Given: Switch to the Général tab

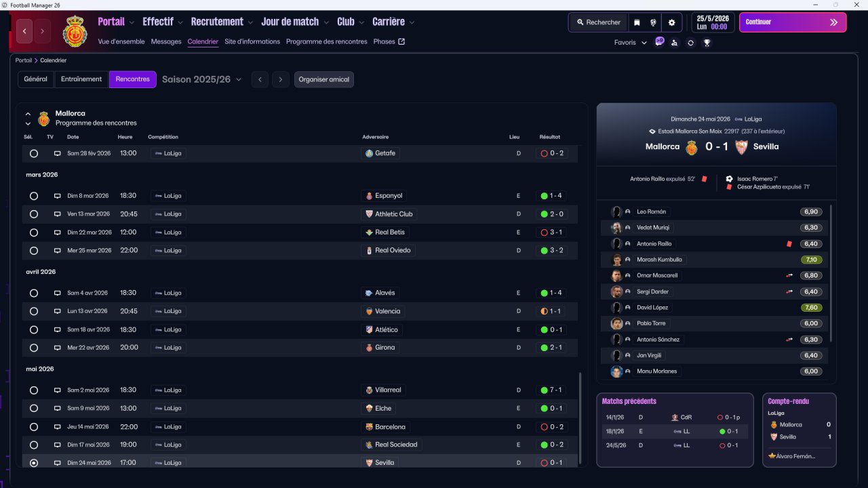Looking at the screenshot, I should tap(36, 79).
